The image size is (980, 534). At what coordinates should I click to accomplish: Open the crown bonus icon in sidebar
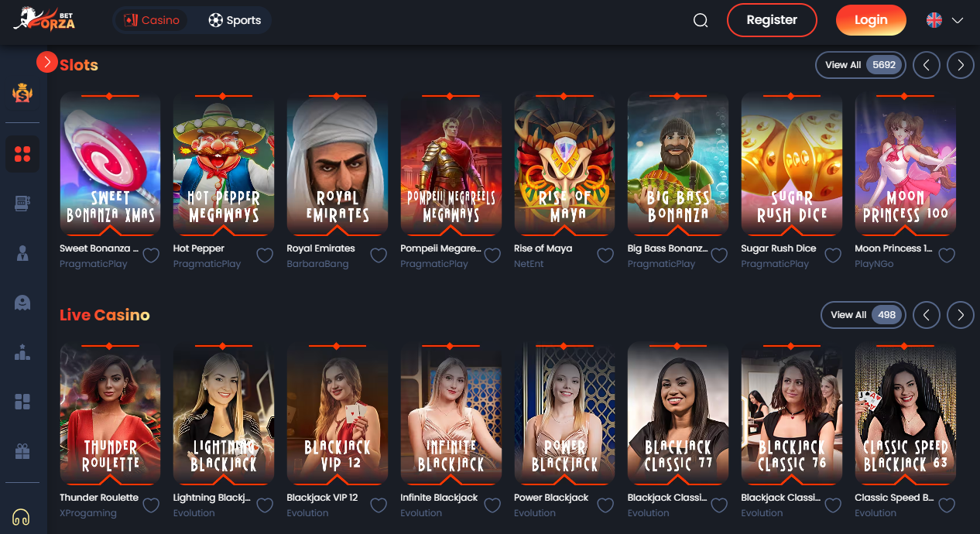(22, 94)
